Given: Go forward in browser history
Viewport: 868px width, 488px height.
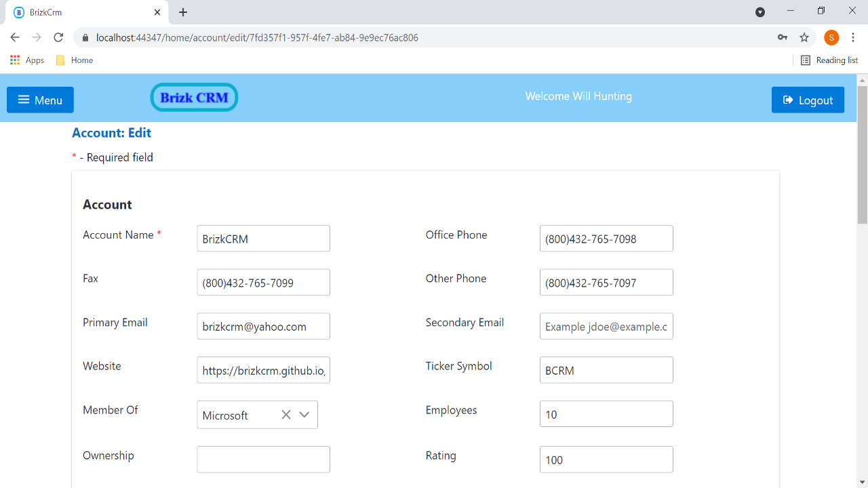Looking at the screenshot, I should click(x=37, y=37).
